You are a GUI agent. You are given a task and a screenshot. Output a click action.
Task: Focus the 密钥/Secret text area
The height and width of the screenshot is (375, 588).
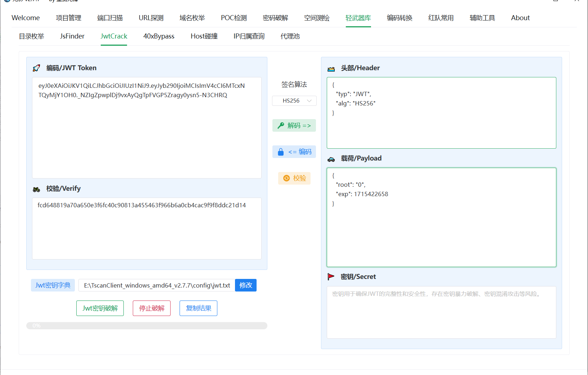[442, 312]
